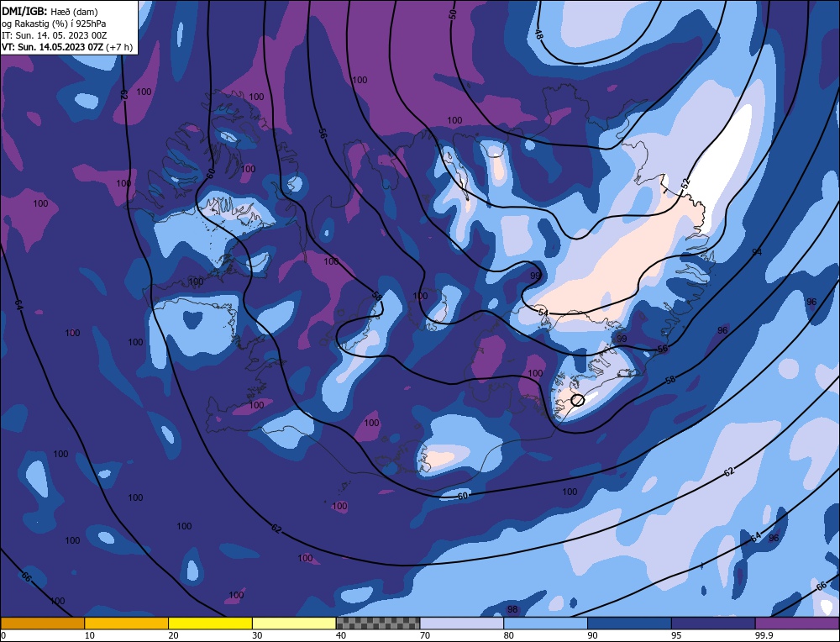
Task: Click the legend tick label "70"
Action: pos(425,635)
